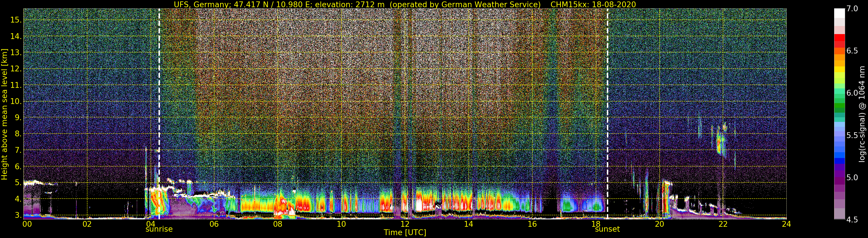
Task: Click the 'sunrise' label below the axis
Action: [x=159, y=229]
